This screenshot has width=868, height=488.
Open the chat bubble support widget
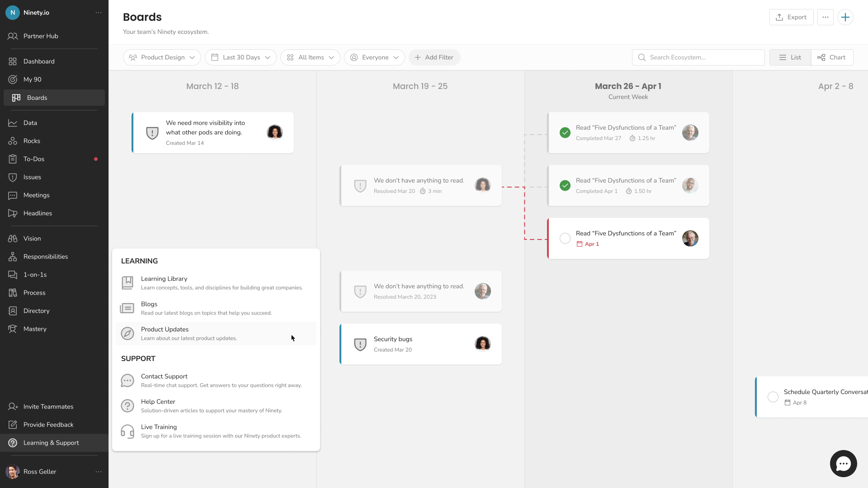coord(843,464)
